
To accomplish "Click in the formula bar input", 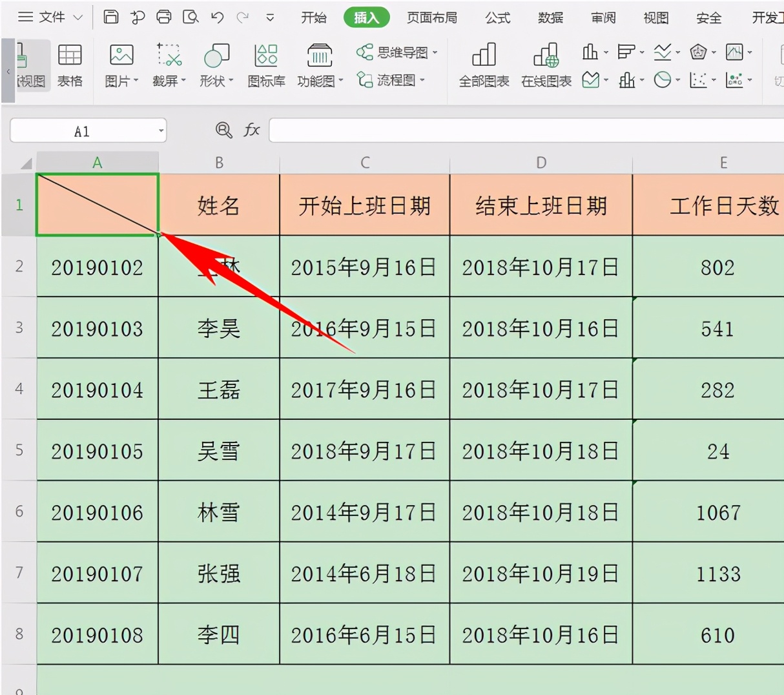I will coord(526,130).
